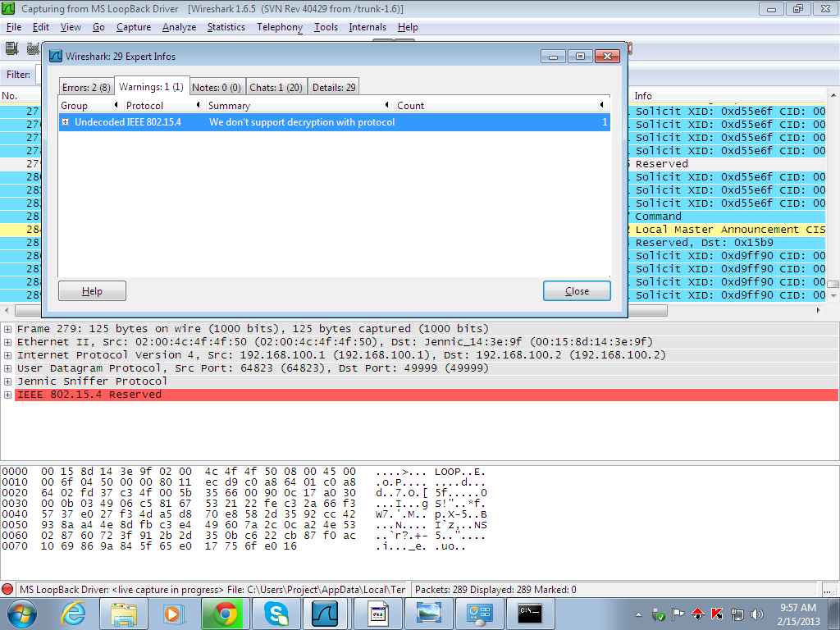840x630 pixels.
Task: Click the Safely Remove Hardware tray icon
Action: (x=659, y=615)
